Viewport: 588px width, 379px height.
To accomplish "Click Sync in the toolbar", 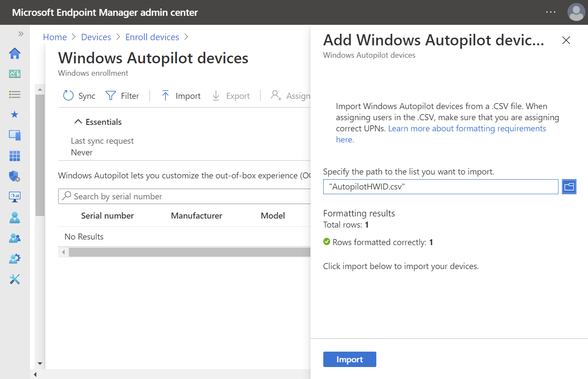I will 80,96.
